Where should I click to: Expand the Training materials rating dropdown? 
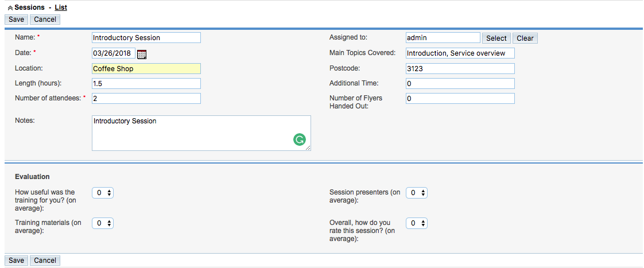[x=103, y=223]
